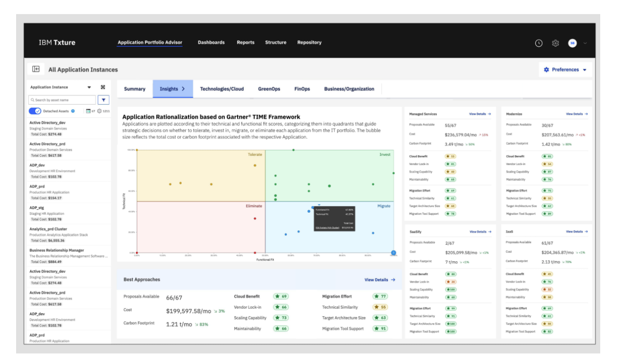Image resolution: width=644 pixels, height=362 pixels.
Task: Click the asset count hexagon icon showing 1211
Action: (x=99, y=111)
